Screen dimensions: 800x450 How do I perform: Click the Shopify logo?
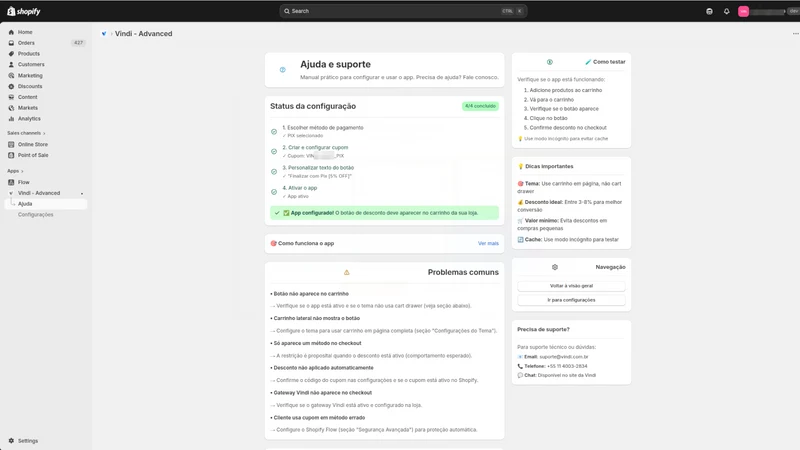coord(23,11)
